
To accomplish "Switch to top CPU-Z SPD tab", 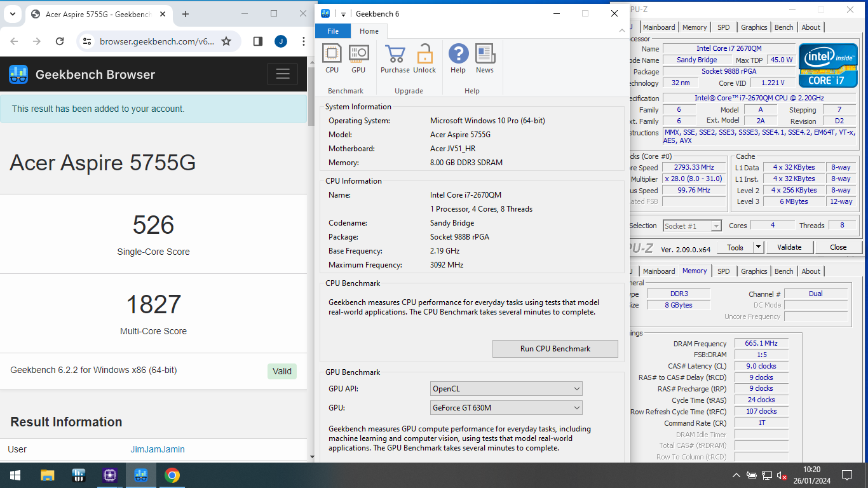I will tap(724, 27).
